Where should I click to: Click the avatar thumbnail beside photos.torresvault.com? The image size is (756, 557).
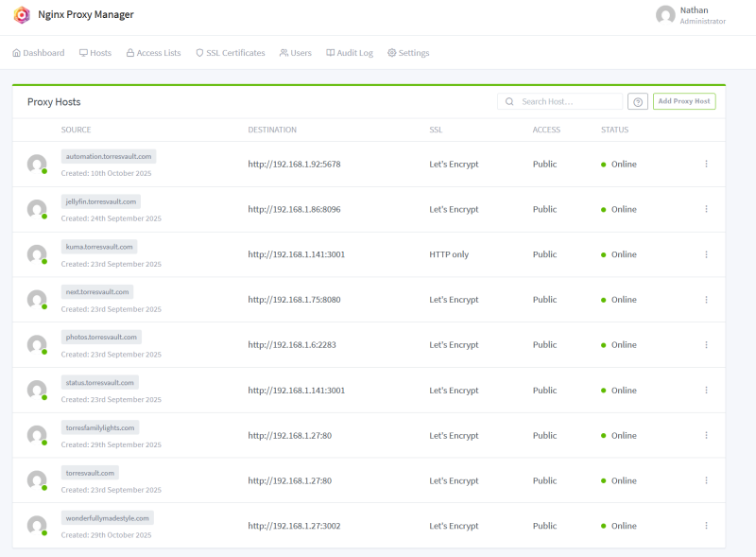coord(36,344)
